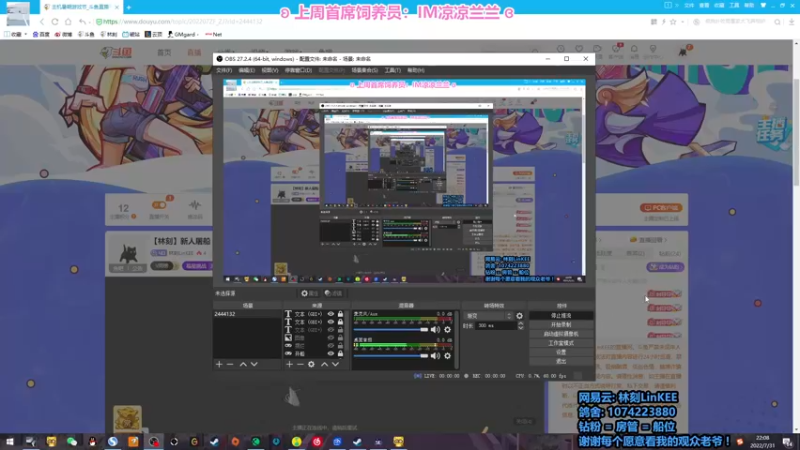800x450 pixels.
Task: Toggle visibility of first text source
Action: pos(331,314)
